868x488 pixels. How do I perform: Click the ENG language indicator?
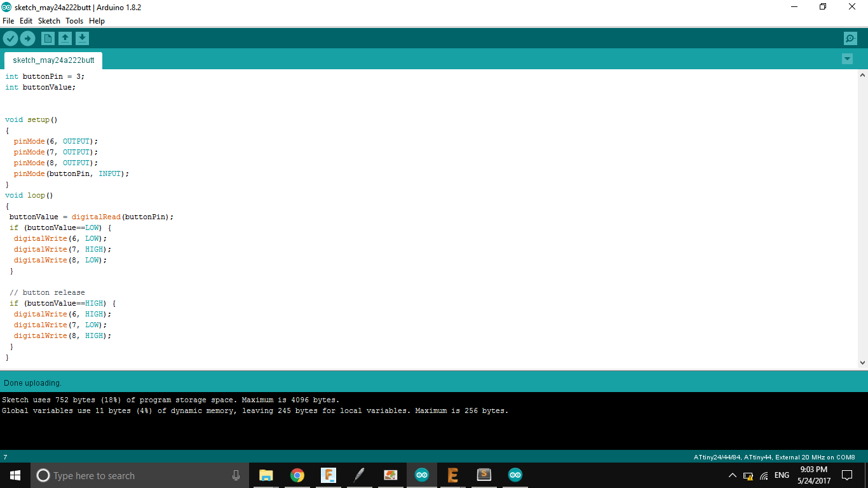click(782, 475)
